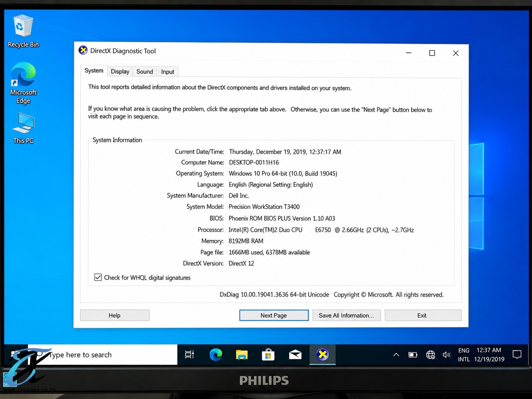The width and height of the screenshot is (532, 399).
Task: Open the Recycle Bin desktop icon
Action: pos(23,31)
